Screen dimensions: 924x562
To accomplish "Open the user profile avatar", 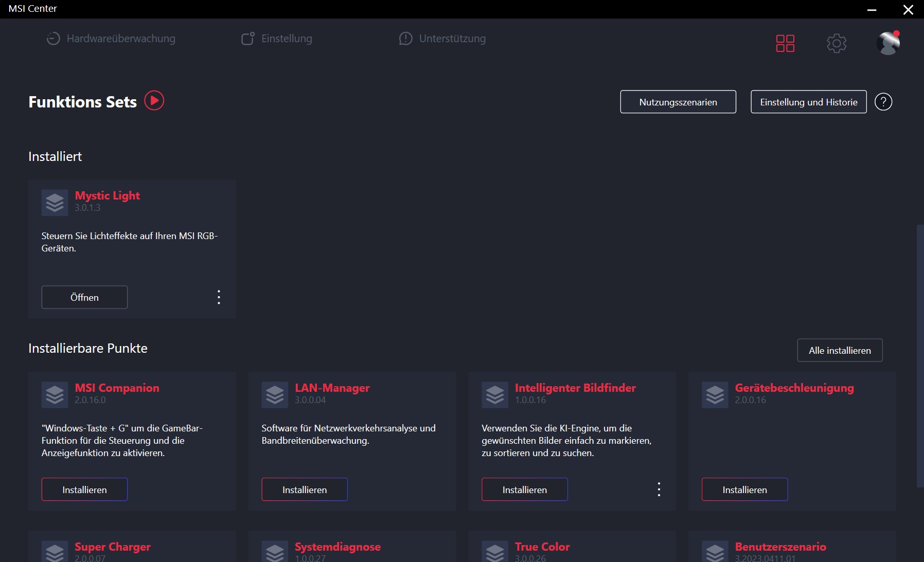I will tap(888, 43).
